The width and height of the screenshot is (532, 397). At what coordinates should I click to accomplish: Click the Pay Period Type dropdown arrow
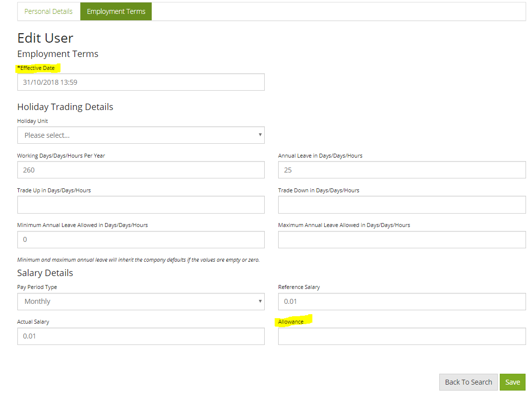point(260,301)
